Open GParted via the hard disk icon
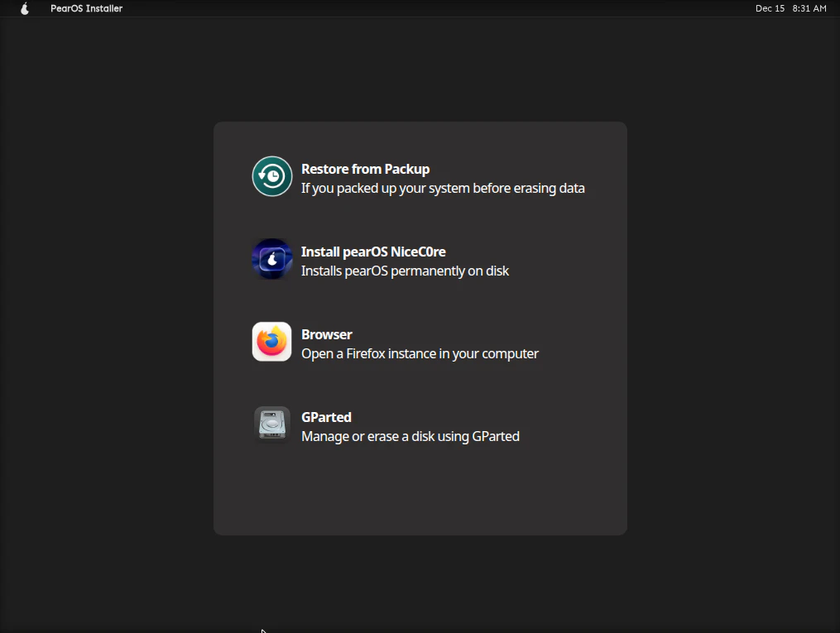The image size is (840, 633). pos(272,424)
